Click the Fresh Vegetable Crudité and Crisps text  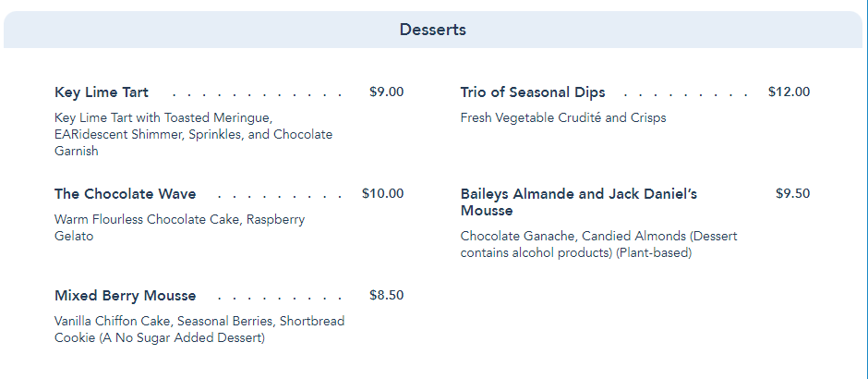pos(563,118)
